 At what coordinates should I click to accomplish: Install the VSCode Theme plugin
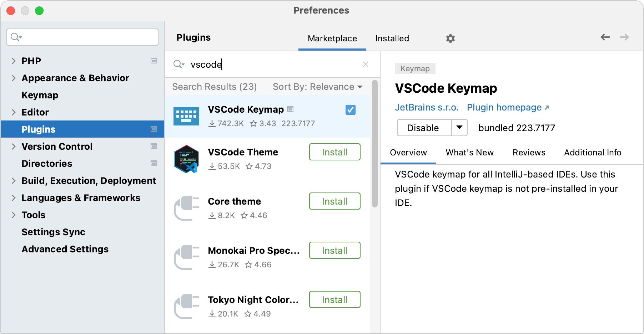click(x=334, y=152)
